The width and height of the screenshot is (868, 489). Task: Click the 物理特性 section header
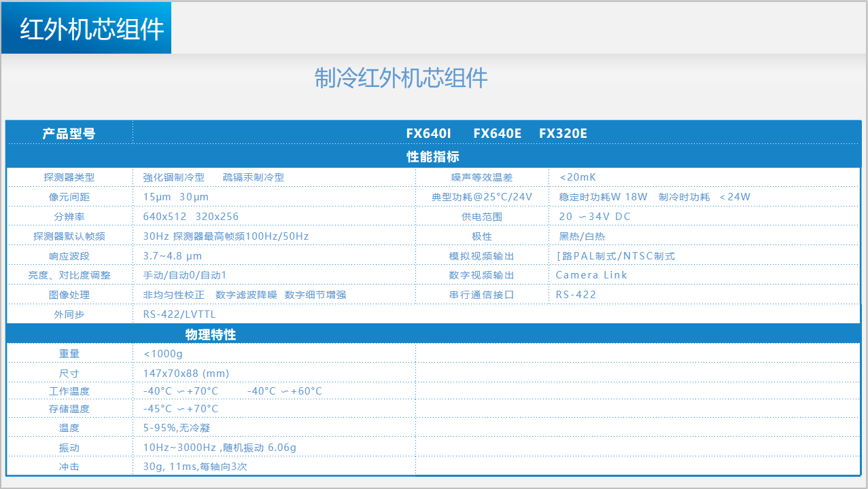tap(211, 335)
